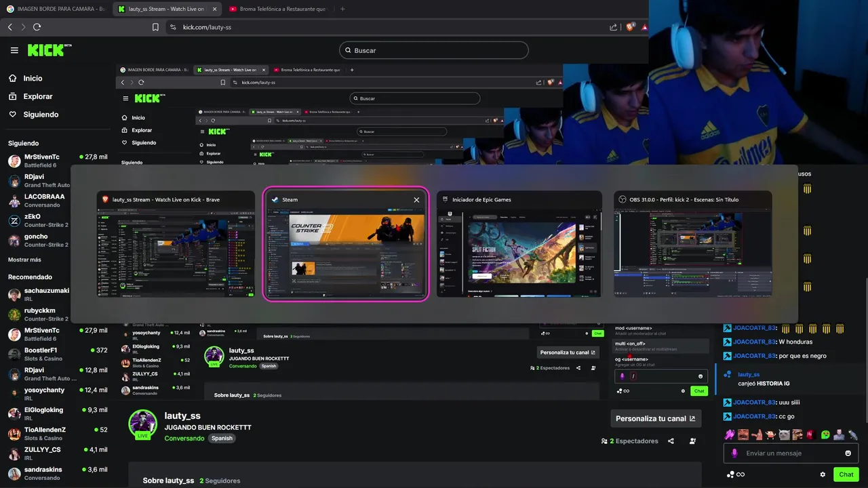Insert the white cat emote

pos(785,434)
